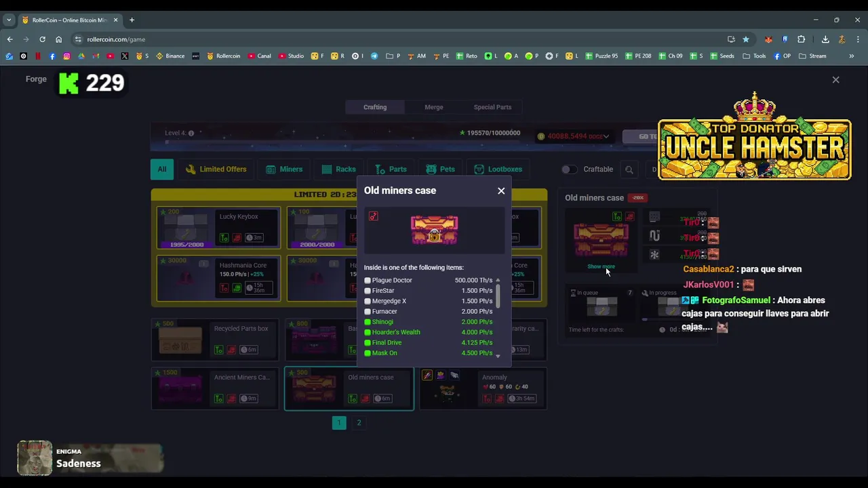Open the Ancient Miners Case card
Image resolution: width=868 pixels, height=488 pixels.
[x=215, y=388]
